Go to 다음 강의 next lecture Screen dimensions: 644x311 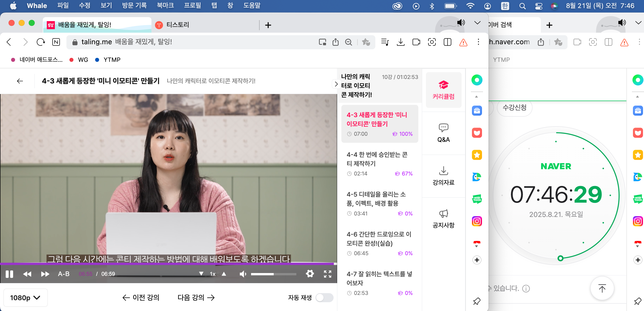(196, 298)
